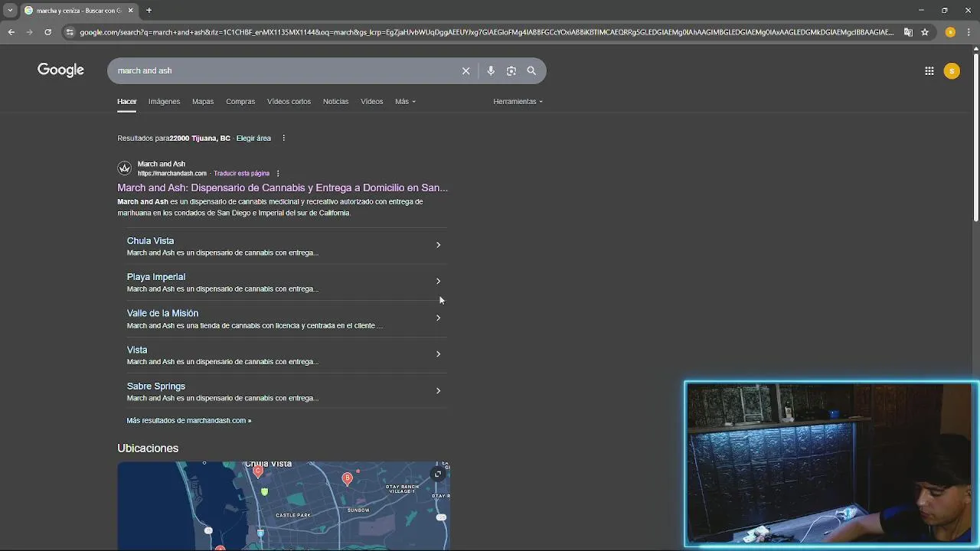Bookmark this page with star icon
The width and height of the screenshot is (980, 551).
[x=925, y=32]
